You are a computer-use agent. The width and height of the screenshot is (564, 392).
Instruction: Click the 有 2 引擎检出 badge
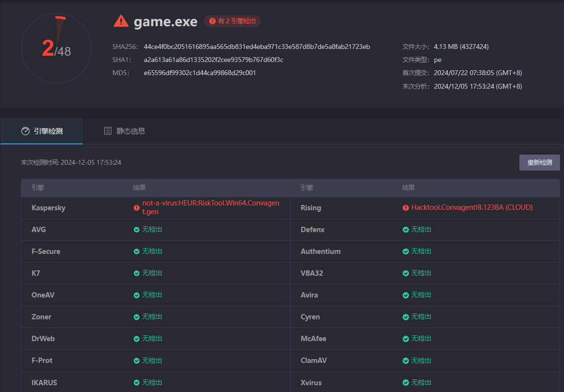point(232,21)
